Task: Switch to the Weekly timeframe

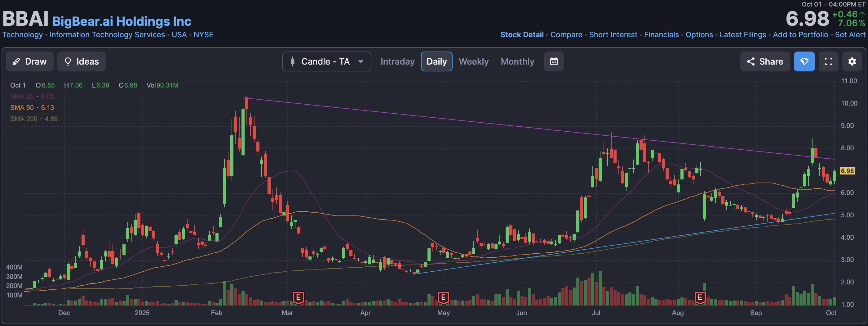Action: tap(473, 61)
